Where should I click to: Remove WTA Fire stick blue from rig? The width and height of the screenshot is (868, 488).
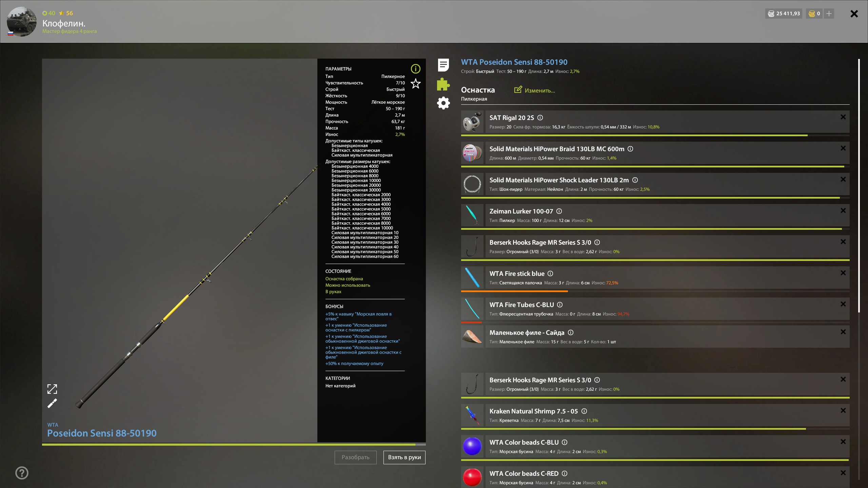click(x=843, y=273)
